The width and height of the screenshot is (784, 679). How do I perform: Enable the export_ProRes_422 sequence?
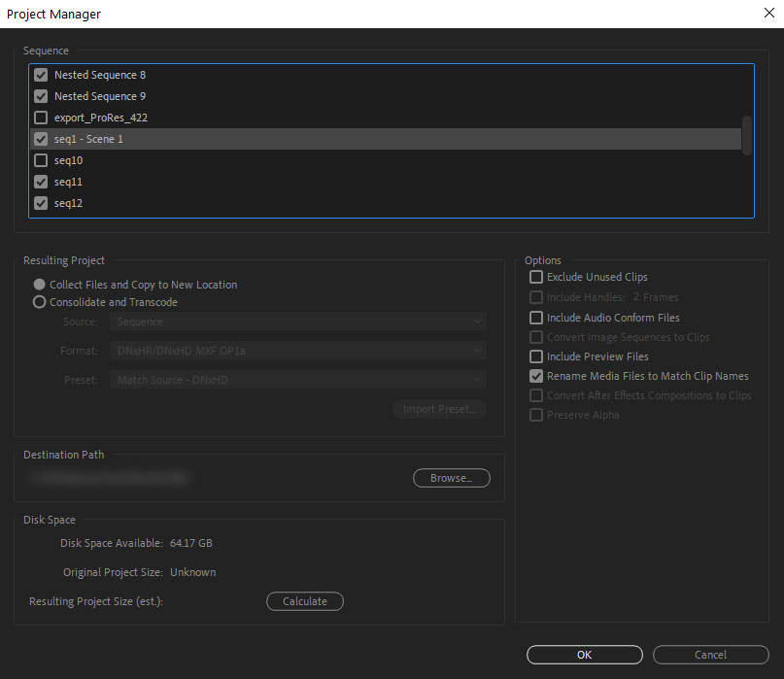tap(41, 118)
